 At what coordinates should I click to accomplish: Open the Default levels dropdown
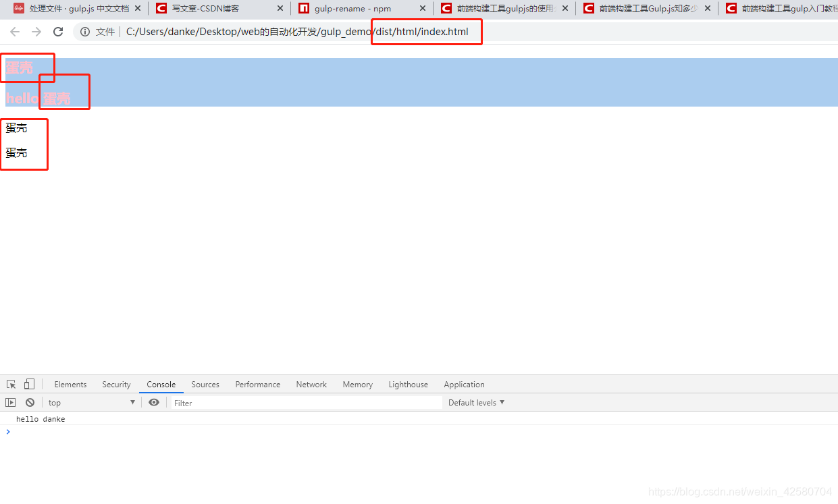(476, 403)
